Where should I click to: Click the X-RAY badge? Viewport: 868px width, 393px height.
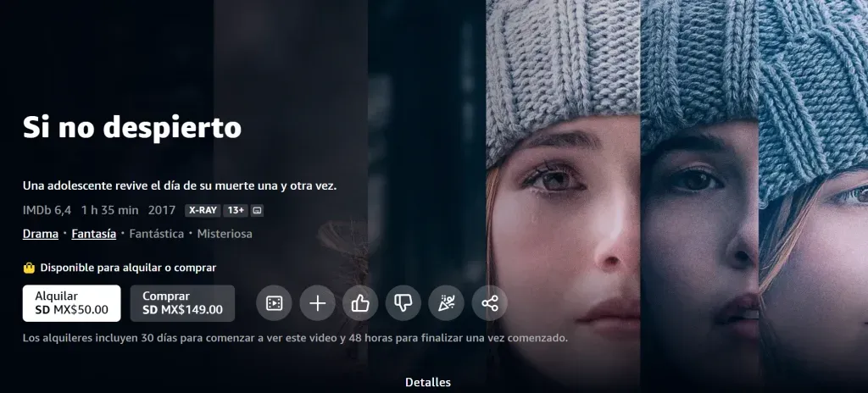(x=203, y=210)
